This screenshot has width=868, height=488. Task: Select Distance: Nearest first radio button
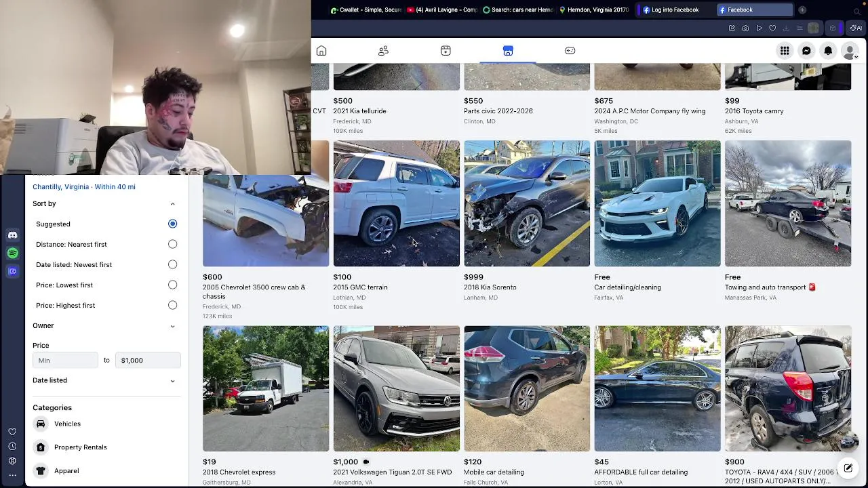pyautogui.click(x=172, y=244)
